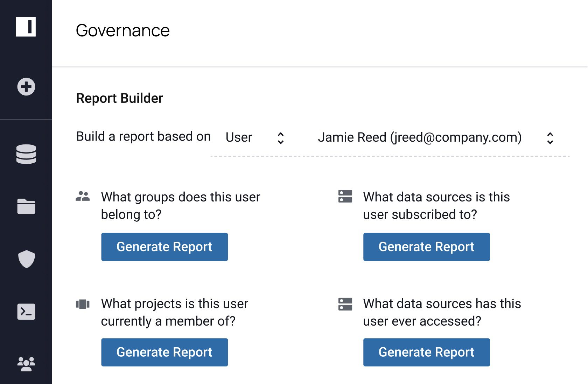588x384 pixels.
Task: Click the server icon beside ever accessed question
Action: (345, 304)
